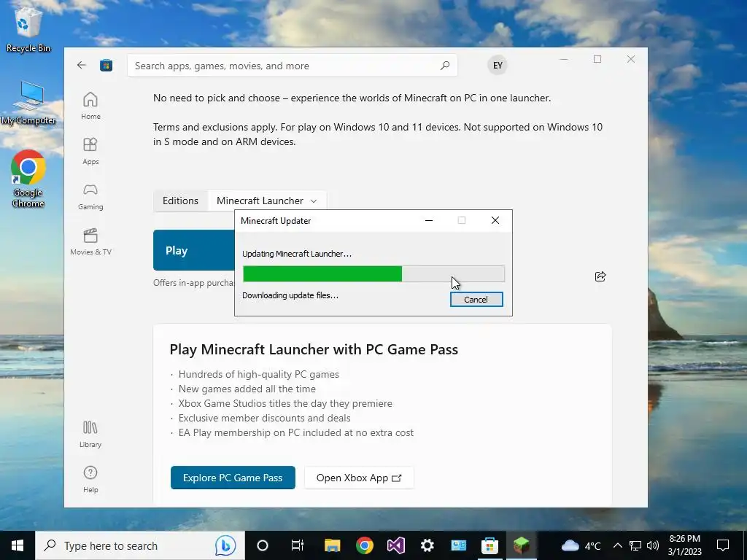Click 'Play Minecraft Launcher with PC Game Pass' heading
This screenshot has width=747, height=560.
click(314, 349)
